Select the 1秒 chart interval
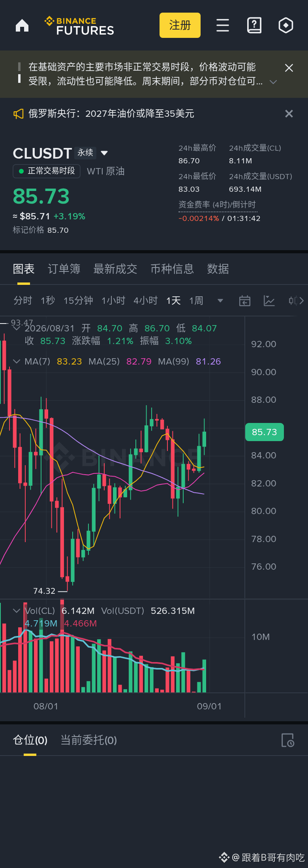The height and width of the screenshot is (868, 308). [48, 301]
